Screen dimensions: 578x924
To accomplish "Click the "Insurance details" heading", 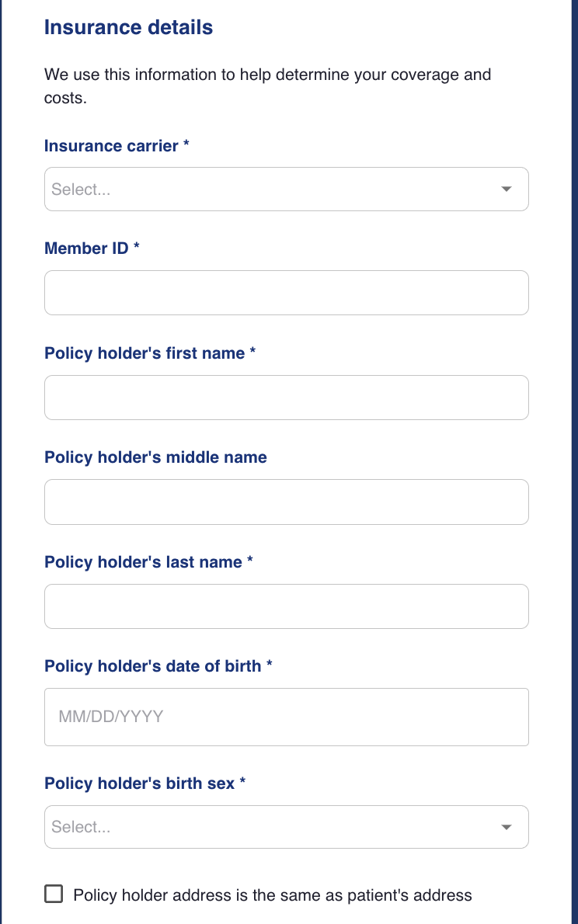I will (128, 27).
